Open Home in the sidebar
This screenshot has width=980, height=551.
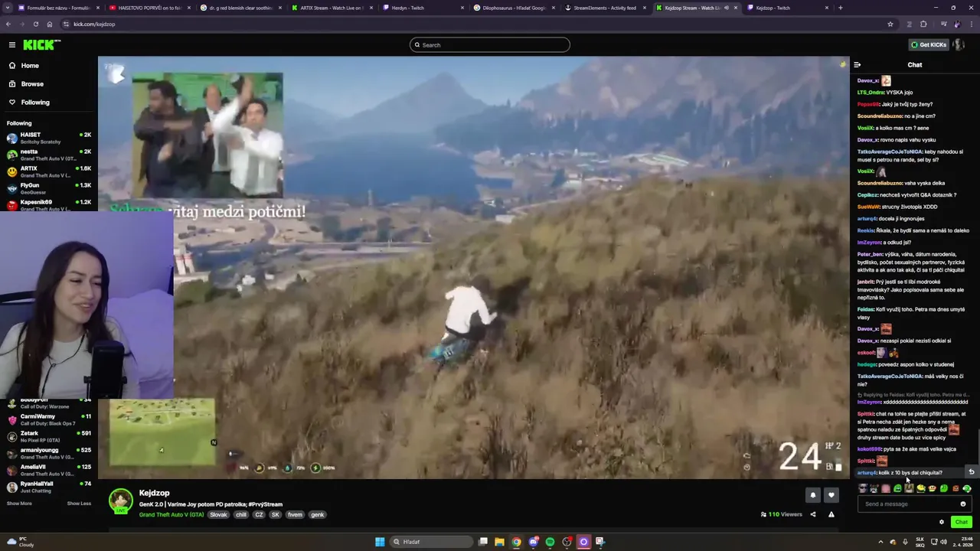[x=30, y=66]
